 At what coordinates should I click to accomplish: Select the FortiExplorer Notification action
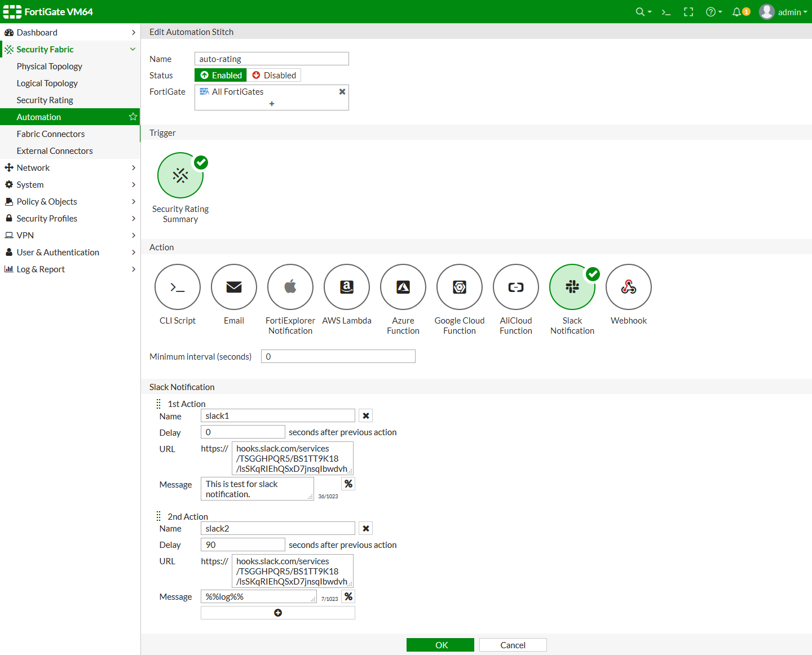tap(290, 287)
